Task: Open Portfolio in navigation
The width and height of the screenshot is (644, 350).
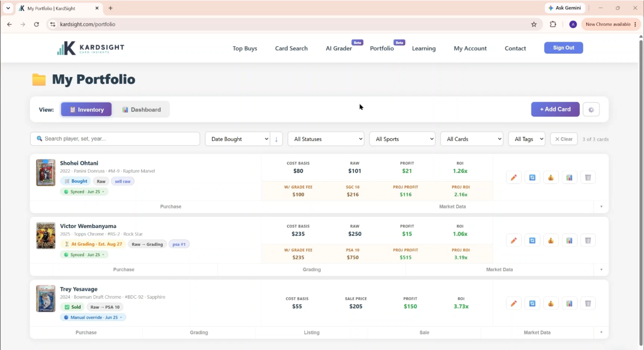Action: click(x=382, y=48)
